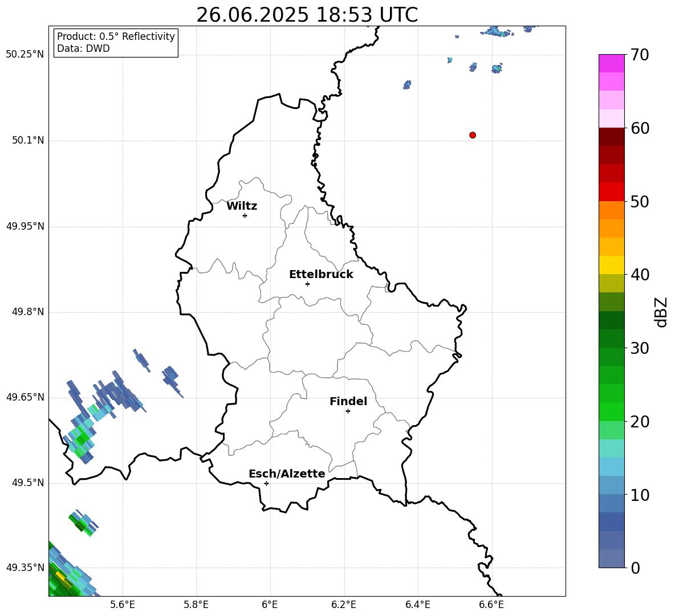The width and height of the screenshot is (675, 616).
Task: Click the 30 tick on the colorbar
Action: (x=640, y=348)
